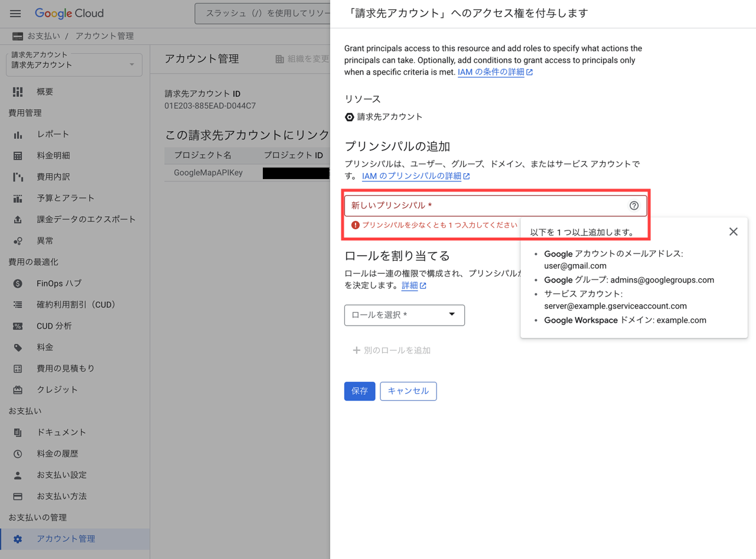Open お支払い設定 in the sidebar
Screen dimensions: 756x559
point(75,474)
